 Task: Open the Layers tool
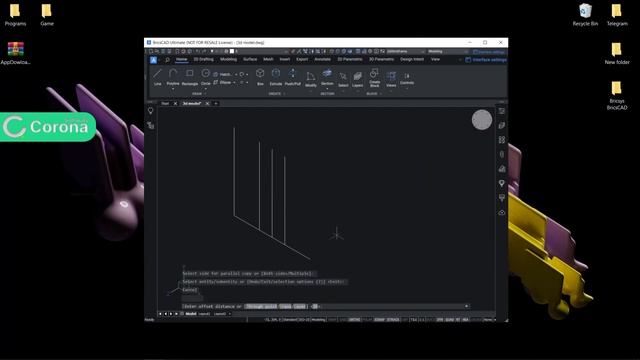(358, 79)
